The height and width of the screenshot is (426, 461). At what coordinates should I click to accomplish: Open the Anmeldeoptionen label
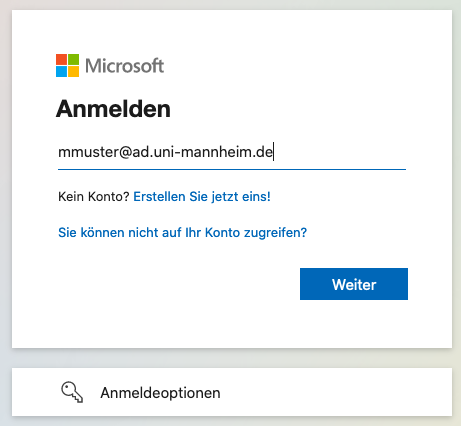[x=160, y=393]
